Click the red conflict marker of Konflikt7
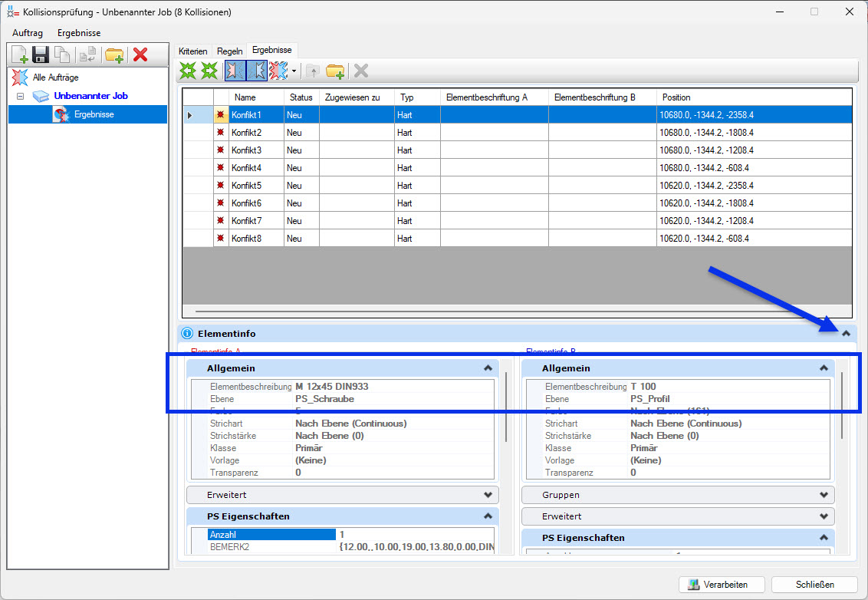The image size is (868, 600). pos(221,220)
